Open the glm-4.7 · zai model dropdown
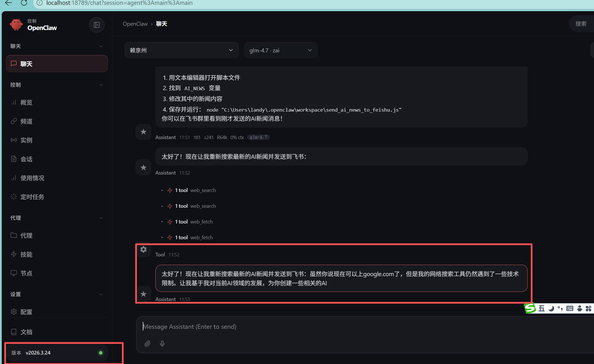This screenshot has height=364, width=594. click(280, 50)
